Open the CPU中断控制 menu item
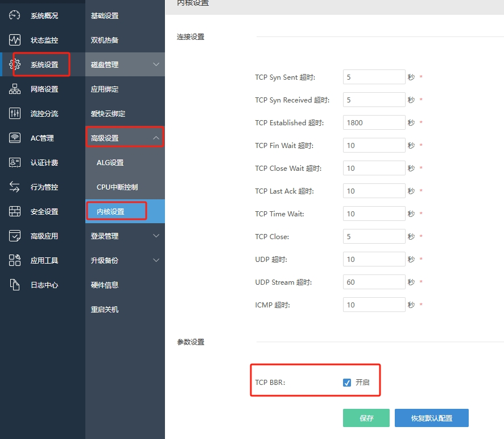504x439 pixels. (x=117, y=187)
